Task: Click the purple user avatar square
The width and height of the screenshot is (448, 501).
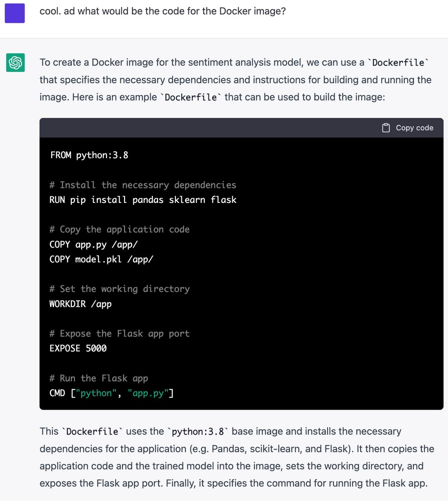Action: click(15, 13)
